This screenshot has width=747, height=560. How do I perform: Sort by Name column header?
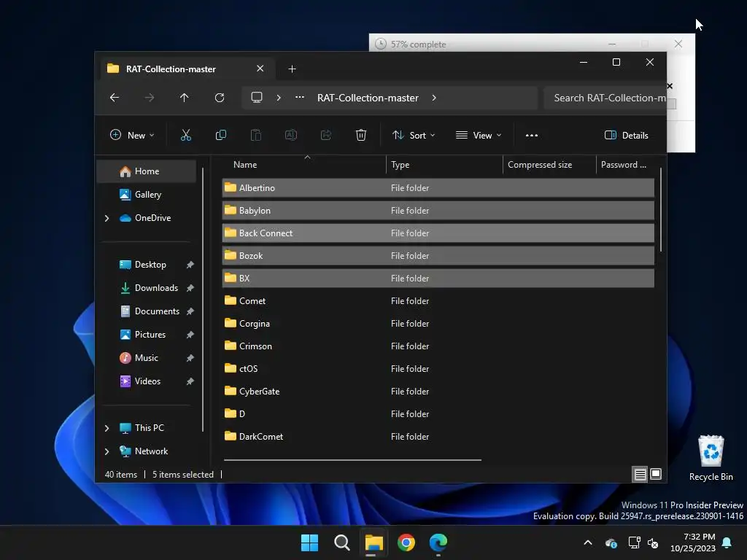304,165
